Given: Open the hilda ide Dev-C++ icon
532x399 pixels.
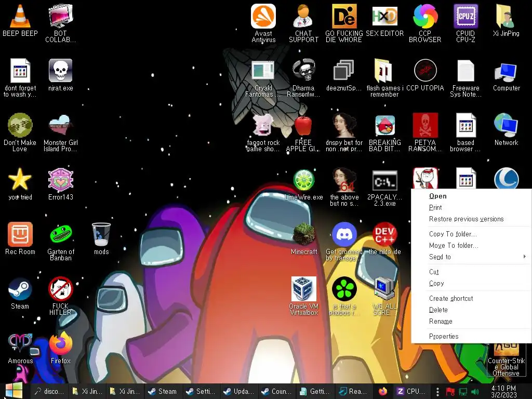Looking at the screenshot, I should (x=384, y=234).
